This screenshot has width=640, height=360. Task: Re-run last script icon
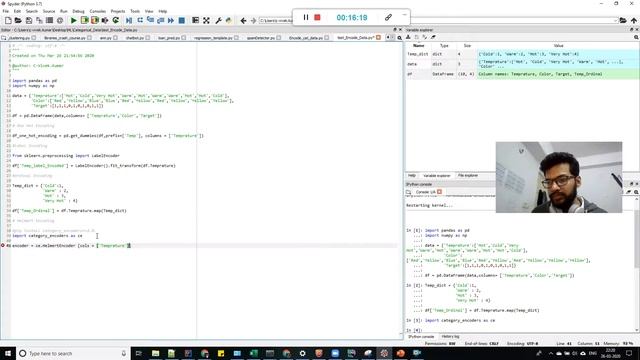click(x=116, y=20)
